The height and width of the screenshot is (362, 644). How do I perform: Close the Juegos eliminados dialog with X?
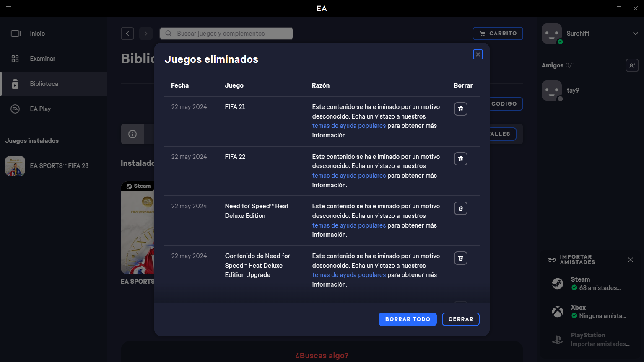478,54
